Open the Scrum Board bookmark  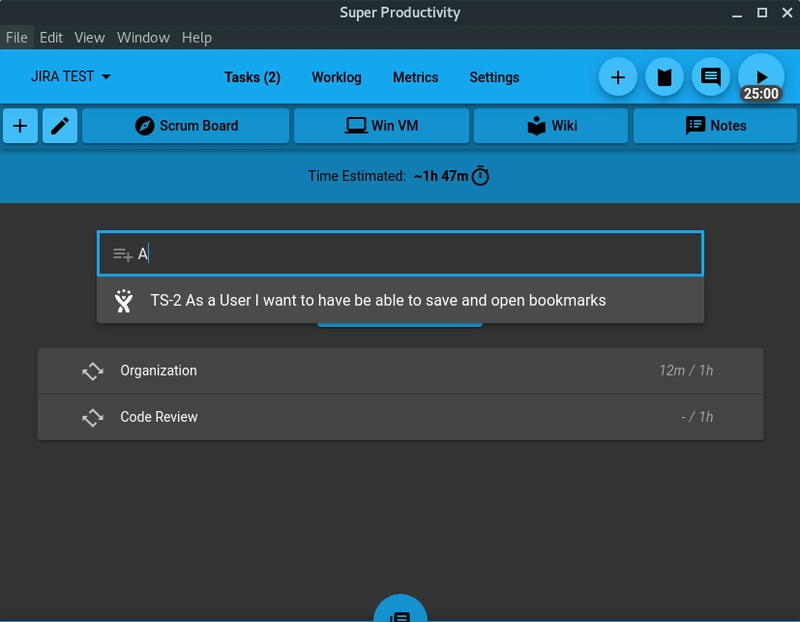coord(186,126)
